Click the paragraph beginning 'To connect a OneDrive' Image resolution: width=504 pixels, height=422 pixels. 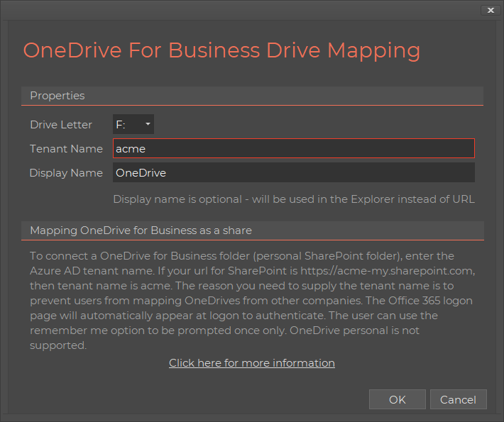point(252,301)
